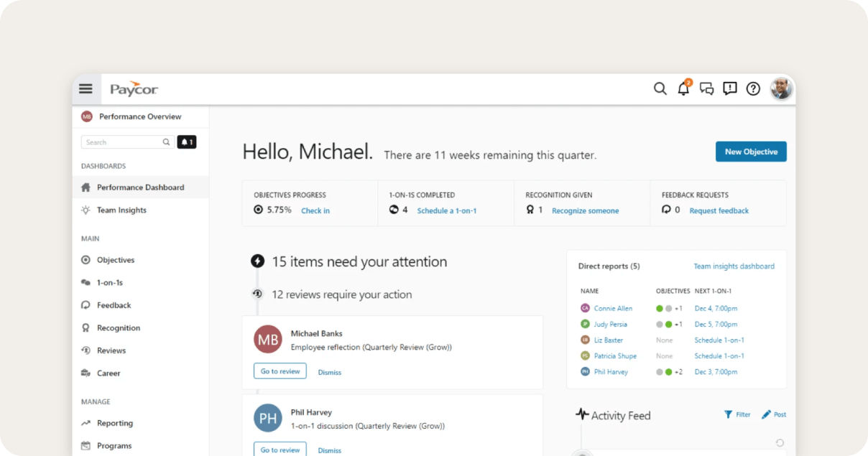The width and height of the screenshot is (868, 456).
Task: Open the feedback exclamation bubble icon
Action: coord(730,89)
